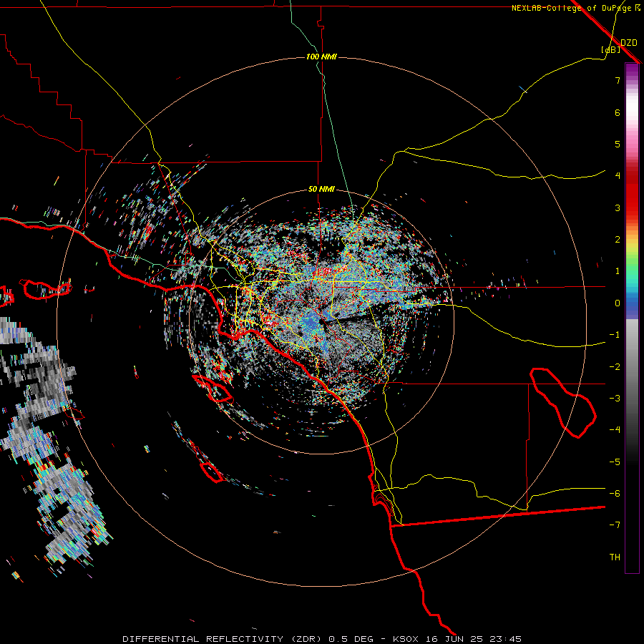Screen dimensions: 644x644
Task: Click the 2 value on the color scale
Action: [x=618, y=240]
